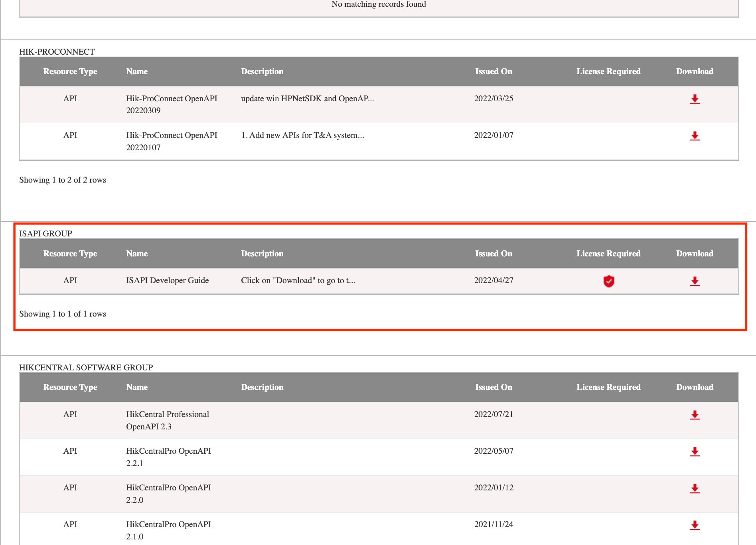Image resolution: width=756 pixels, height=545 pixels.
Task: Sort ISAPI Group table by Name header
Action: click(x=137, y=254)
